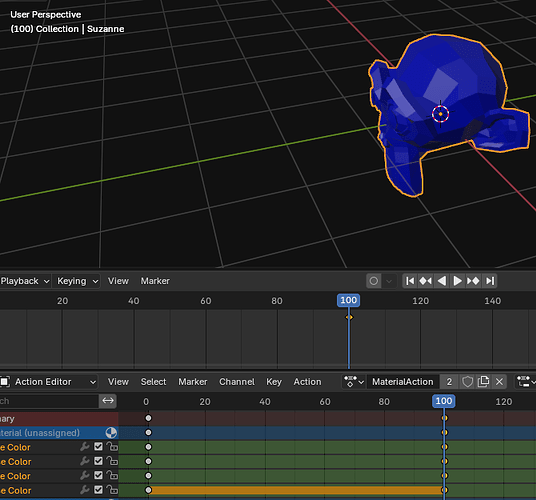The height and width of the screenshot is (500, 536).
Task: Click frame 120 on the Action Editor ruler
Action: (x=504, y=402)
